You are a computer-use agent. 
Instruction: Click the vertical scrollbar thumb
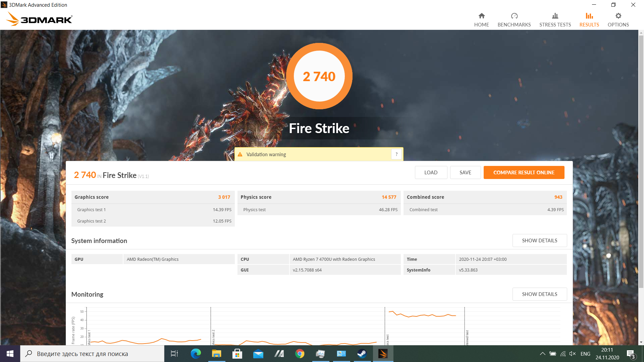point(641,162)
